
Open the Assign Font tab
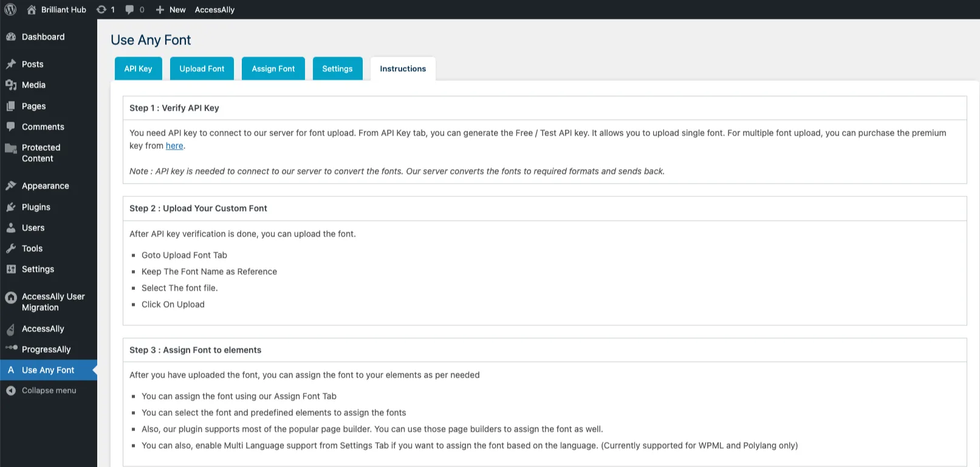point(273,69)
